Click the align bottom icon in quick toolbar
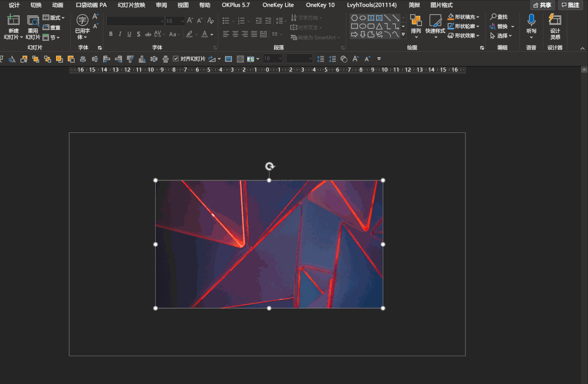Screen dimensions: 588x384 coord(142,59)
